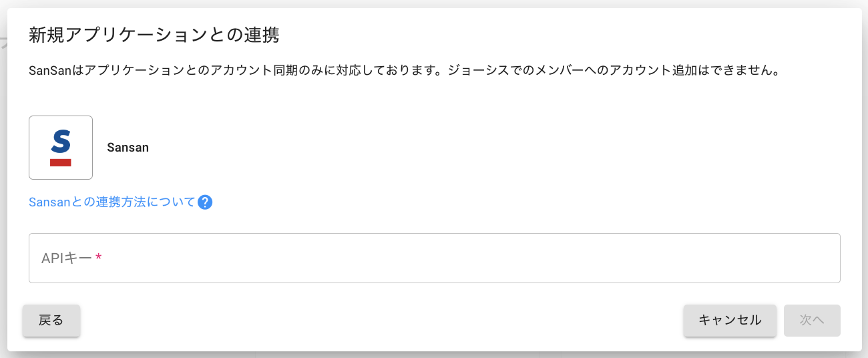The height and width of the screenshot is (358, 868).
Task: Click the dimmed backdrop above the dialog
Action: pyautogui.click(x=434, y=3)
